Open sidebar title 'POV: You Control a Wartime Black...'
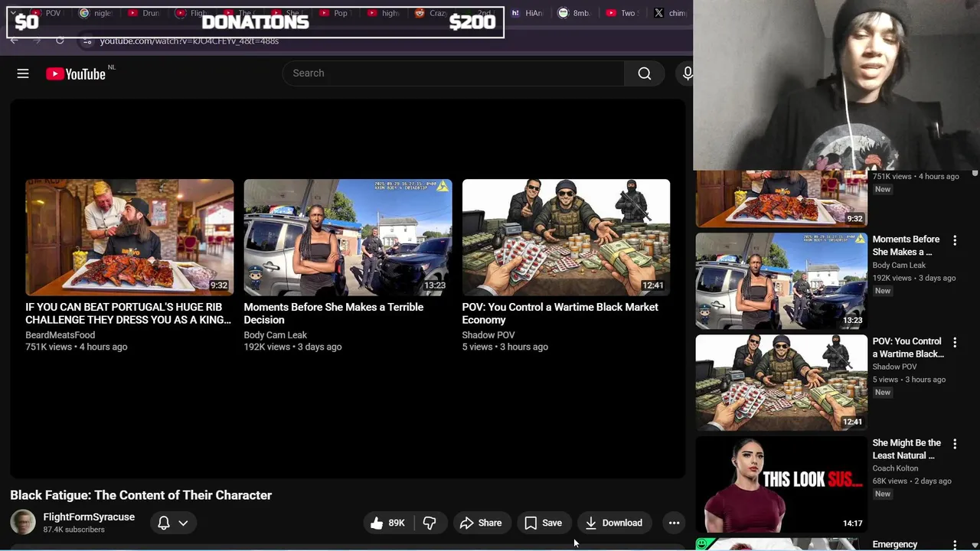980x551 pixels. coord(908,347)
